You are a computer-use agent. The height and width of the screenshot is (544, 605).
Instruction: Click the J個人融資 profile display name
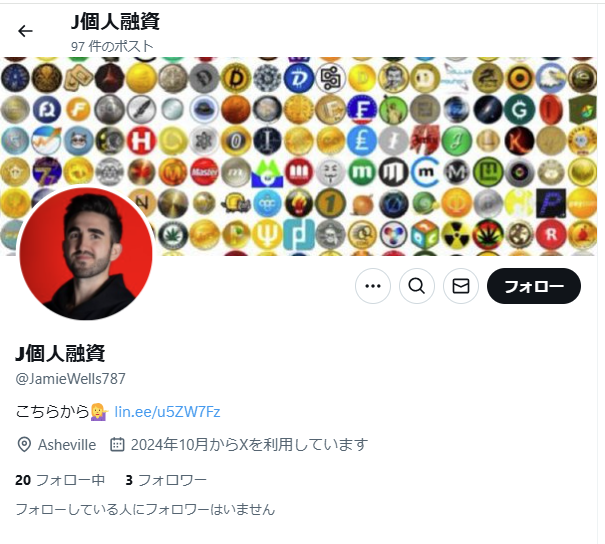(60, 353)
